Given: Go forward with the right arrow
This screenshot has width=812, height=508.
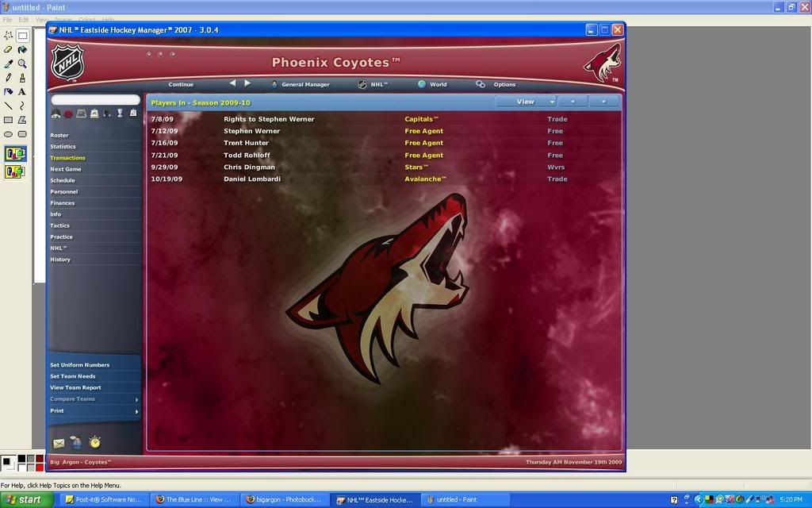Looking at the screenshot, I should (x=247, y=83).
